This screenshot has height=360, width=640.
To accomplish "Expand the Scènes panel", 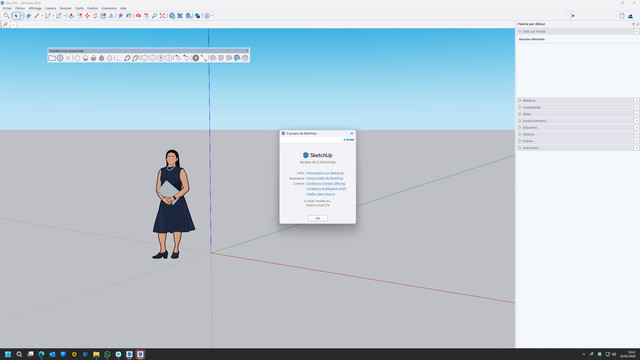I will (576, 141).
